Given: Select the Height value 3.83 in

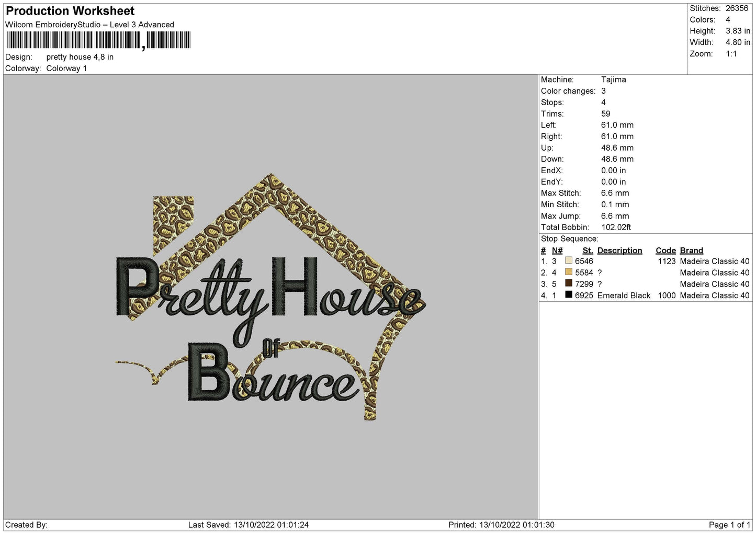Looking at the screenshot, I should tap(738, 31).
